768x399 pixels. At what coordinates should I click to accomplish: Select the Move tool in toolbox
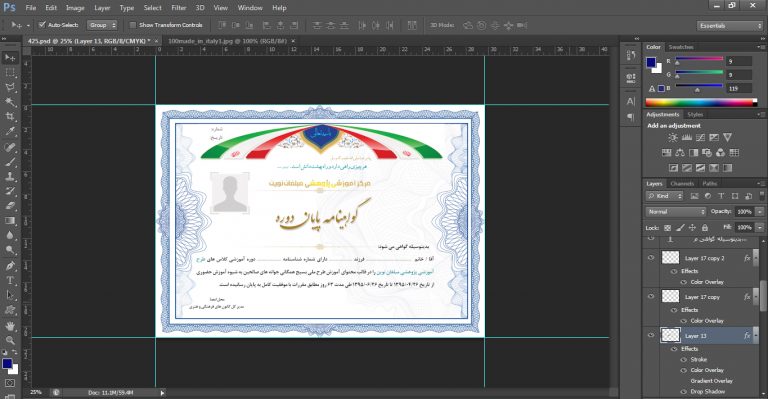tap(10, 58)
